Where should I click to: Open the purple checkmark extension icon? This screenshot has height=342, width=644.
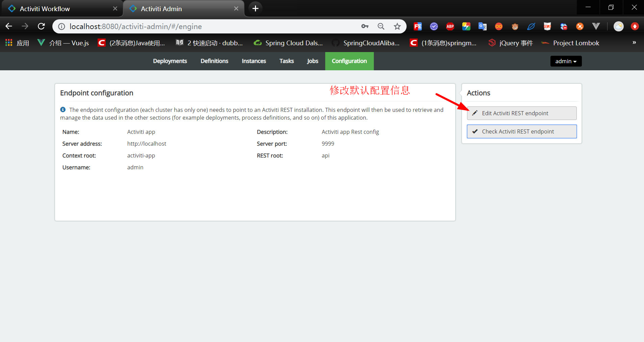pyautogui.click(x=434, y=26)
